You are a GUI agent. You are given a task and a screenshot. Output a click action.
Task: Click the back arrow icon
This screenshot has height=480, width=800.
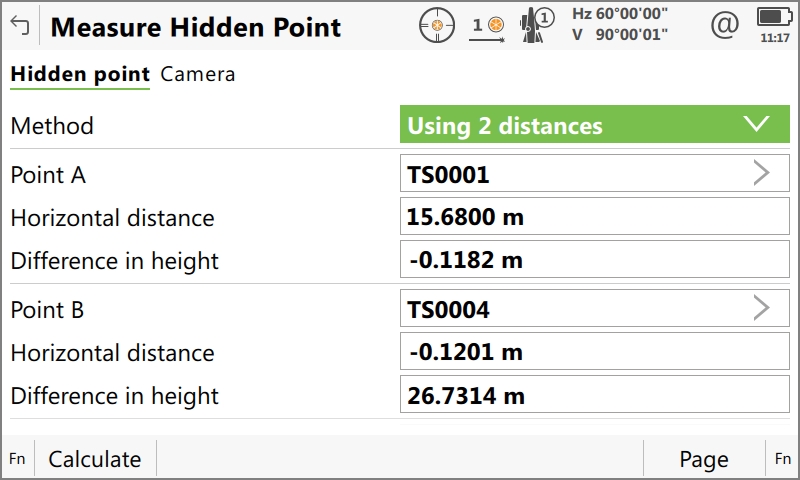click(20, 26)
